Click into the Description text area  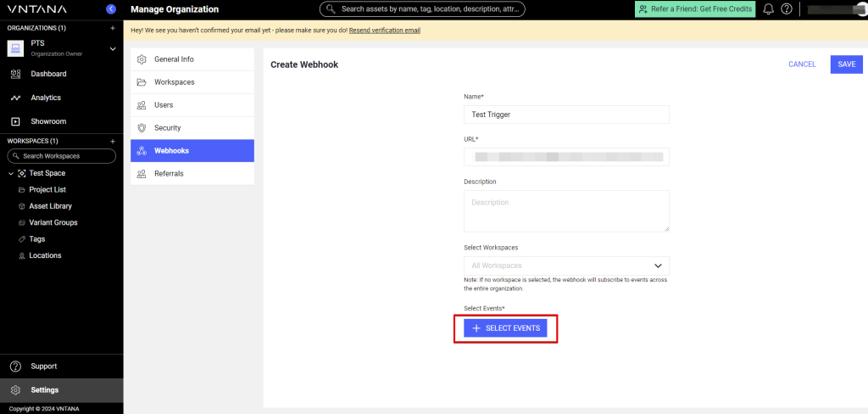point(566,210)
